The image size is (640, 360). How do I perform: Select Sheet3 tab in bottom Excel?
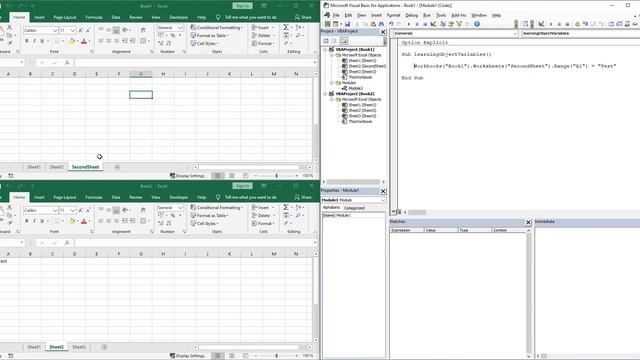pyautogui.click(x=79, y=347)
